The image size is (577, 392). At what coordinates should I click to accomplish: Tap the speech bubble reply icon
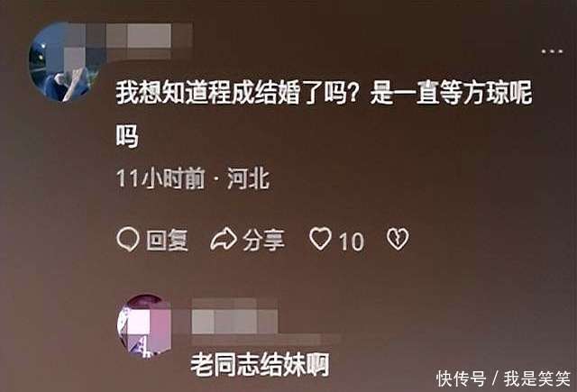click(128, 240)
